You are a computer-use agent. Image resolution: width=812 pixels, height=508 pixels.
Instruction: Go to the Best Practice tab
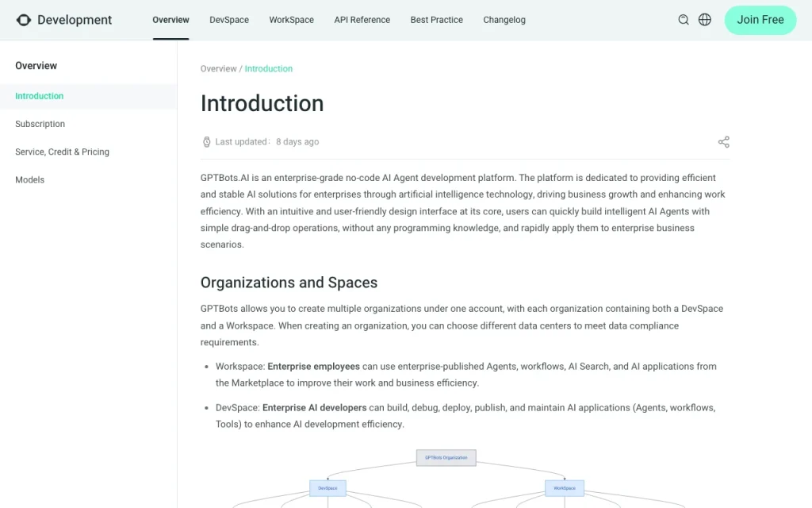pos(437,20)
